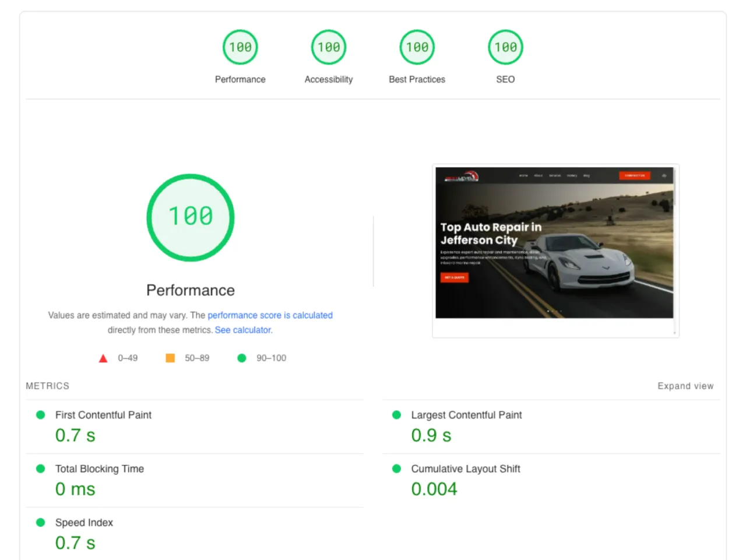Click the large circular Performance progress ring
Screen dimensions: 746x560
click(x=191, y=217)
